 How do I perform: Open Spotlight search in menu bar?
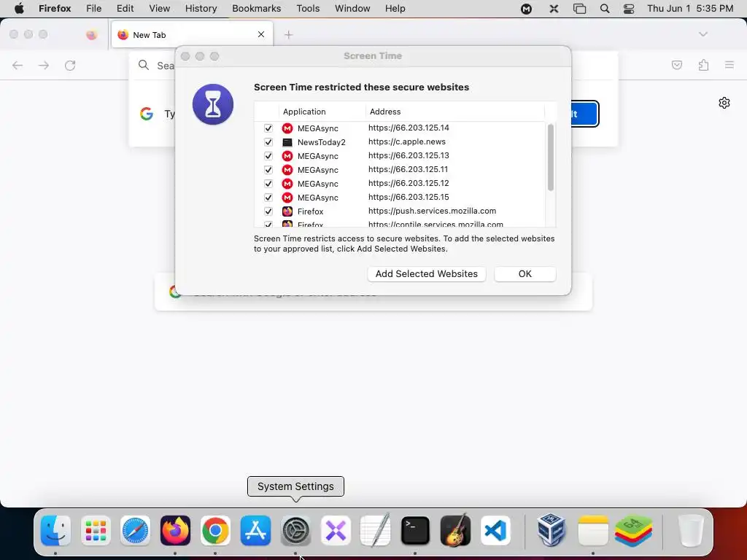tap(605, 9)
